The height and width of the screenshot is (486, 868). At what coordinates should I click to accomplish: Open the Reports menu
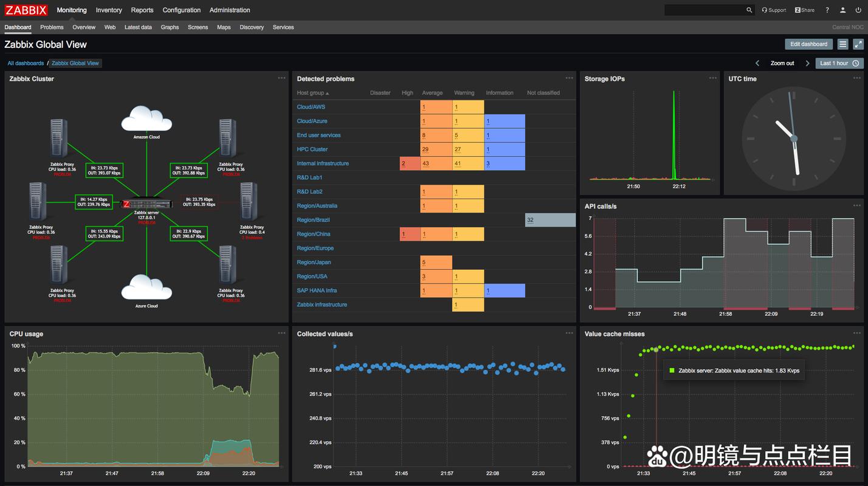tap(142, 10)
